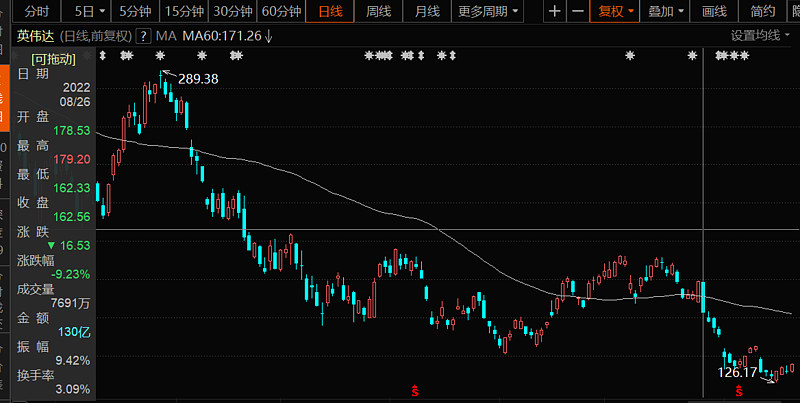Zoom out chart with minus icon
800x403 pixels.
click(x=578, y=11)
